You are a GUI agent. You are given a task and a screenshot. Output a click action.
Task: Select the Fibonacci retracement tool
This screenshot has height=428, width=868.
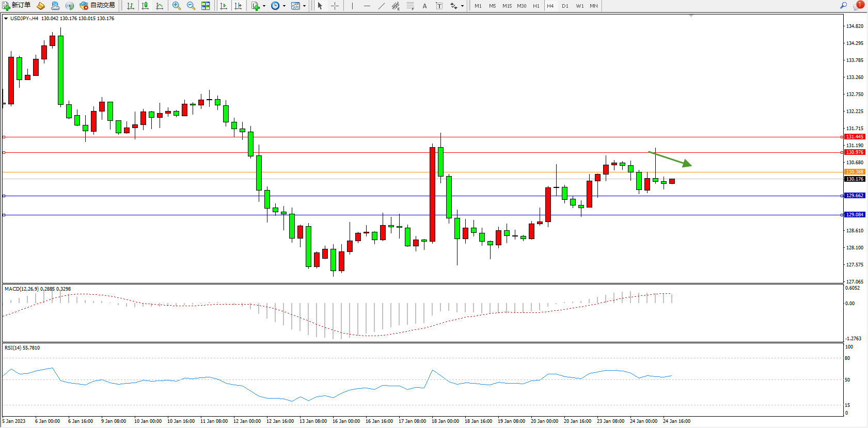coord(410,6)
